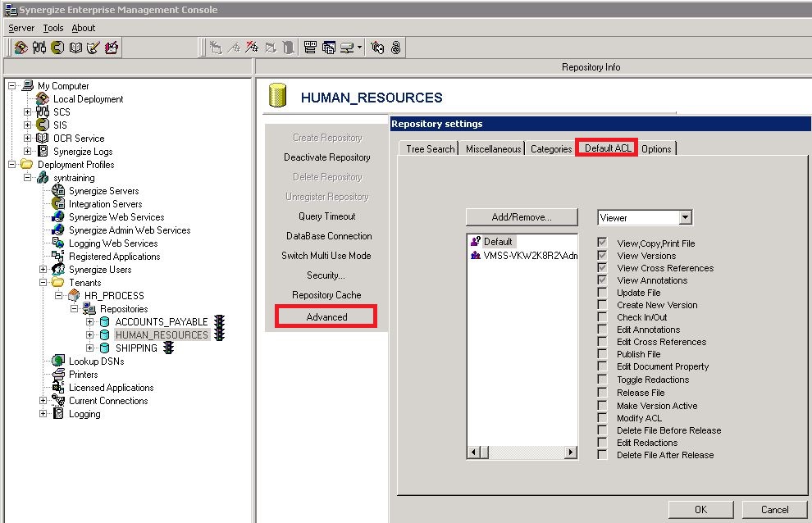Click the checkered flag toolbar icon

pos(252,48)
